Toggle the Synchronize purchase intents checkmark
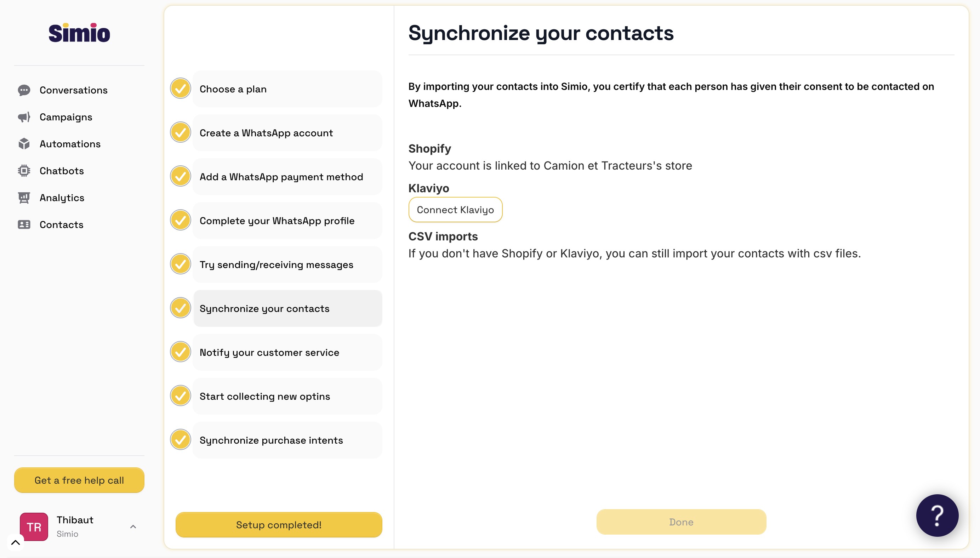The height and width of the screenshot is (558, 980). pos(181,440)
